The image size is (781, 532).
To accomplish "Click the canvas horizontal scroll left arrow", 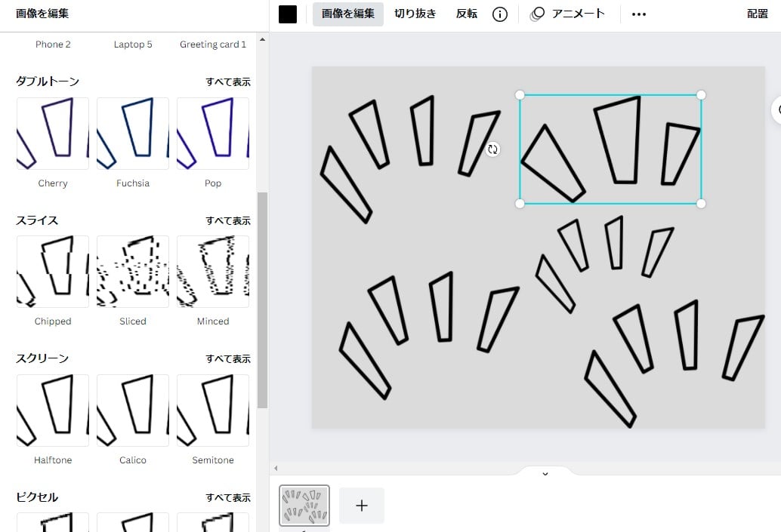I will 276,468.
